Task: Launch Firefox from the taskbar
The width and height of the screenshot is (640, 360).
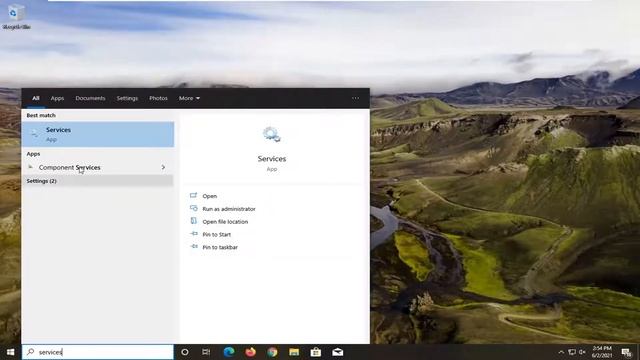Action: click(x=251, y=352)
